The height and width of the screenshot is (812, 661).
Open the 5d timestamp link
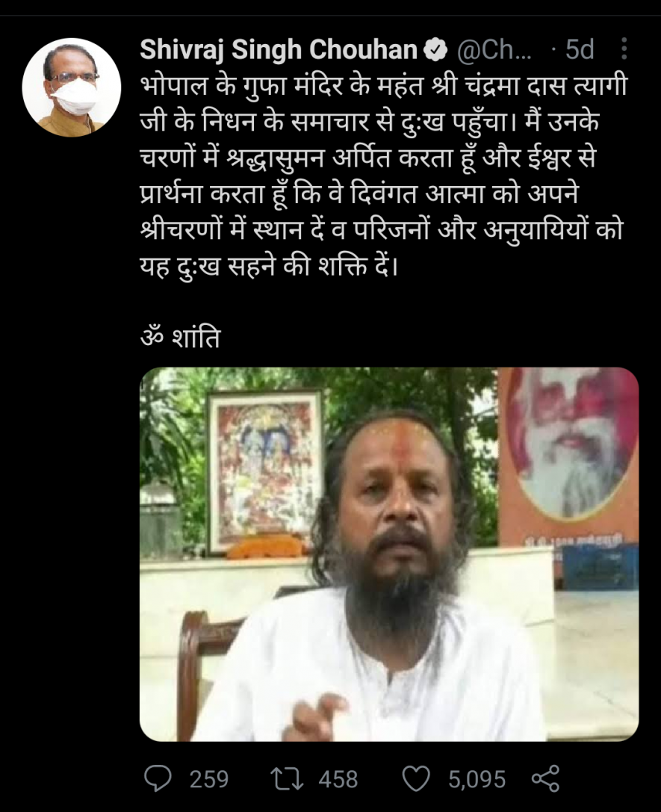[580, 50]
